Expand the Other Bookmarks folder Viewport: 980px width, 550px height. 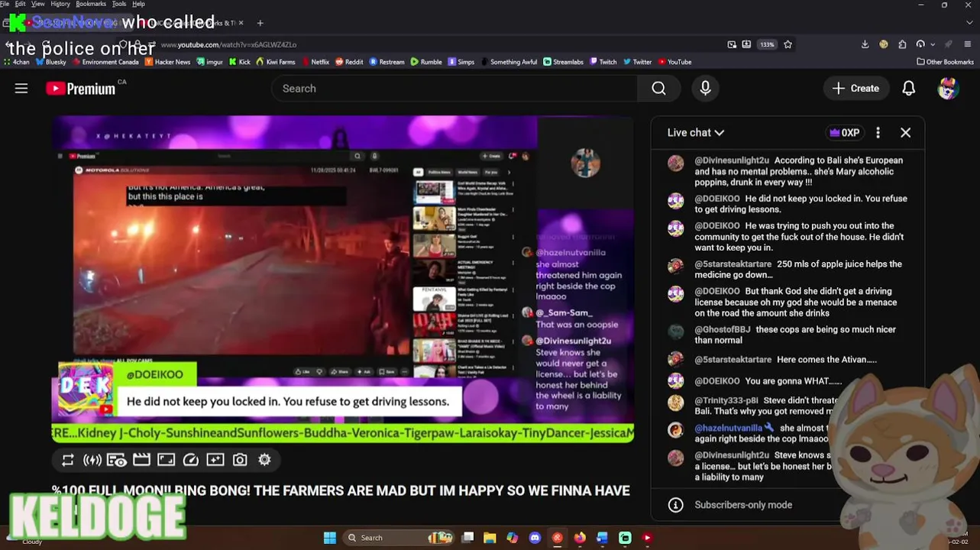point(945,62)
